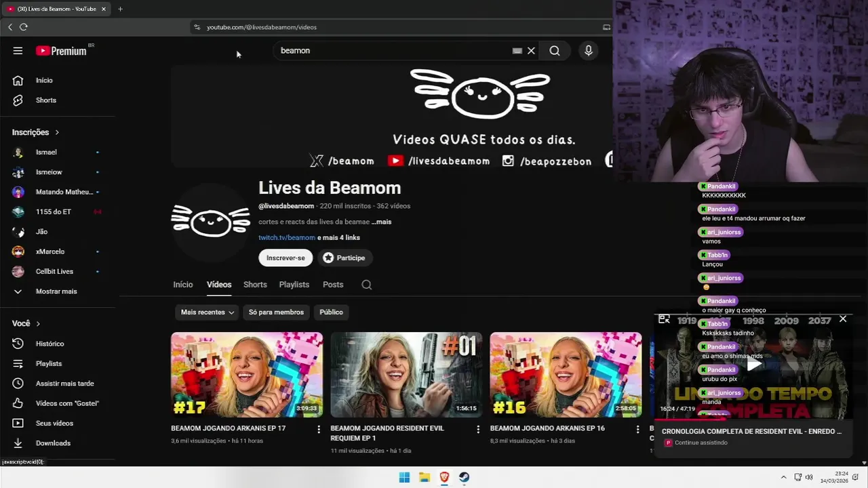The width and height of the screenshot is (868, 488).
Task: Search within channel using the magnifier icon
Action: [x=367, y=285]
